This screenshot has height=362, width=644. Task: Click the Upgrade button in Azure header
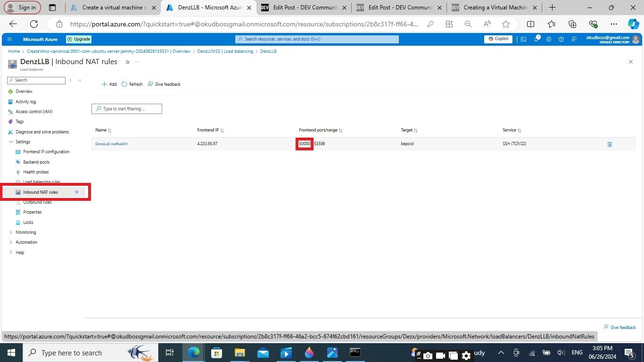(79, 39)
